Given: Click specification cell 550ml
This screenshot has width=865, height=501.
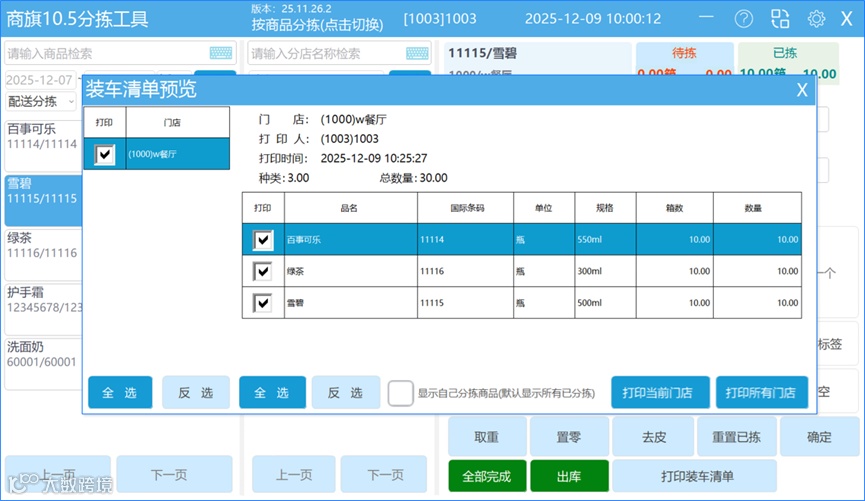Looking at the screenshot, I should [605, 239].
